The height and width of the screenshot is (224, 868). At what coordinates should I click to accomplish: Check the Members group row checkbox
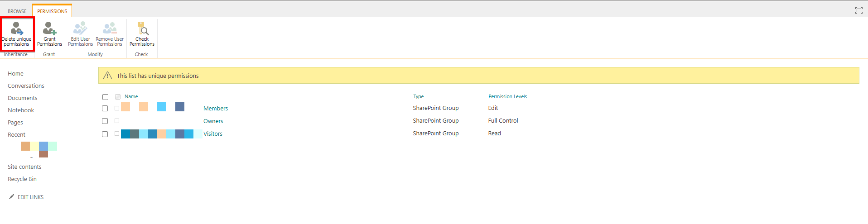click(105, 109)
